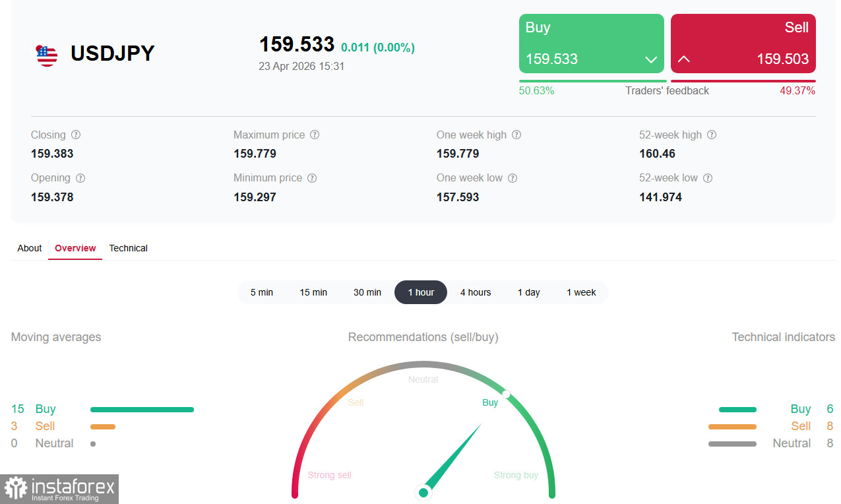Click the USDJPY flag icon
Image resolution: width=841 pixels, height=504 pixels.
pos(47,54)
